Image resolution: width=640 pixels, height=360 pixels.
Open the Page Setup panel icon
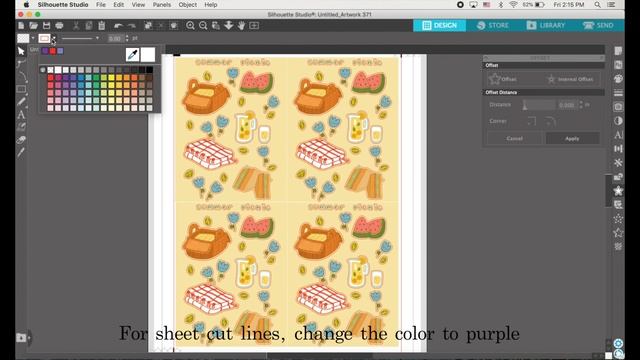pos(618,51)
